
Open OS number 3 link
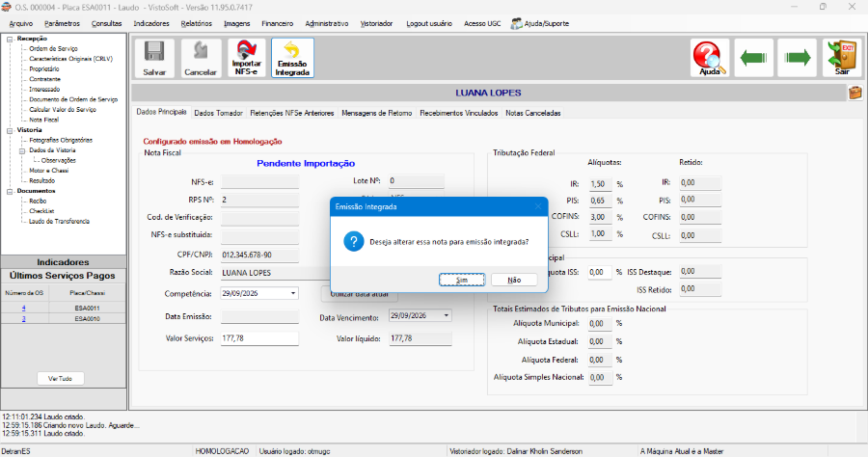24,319
